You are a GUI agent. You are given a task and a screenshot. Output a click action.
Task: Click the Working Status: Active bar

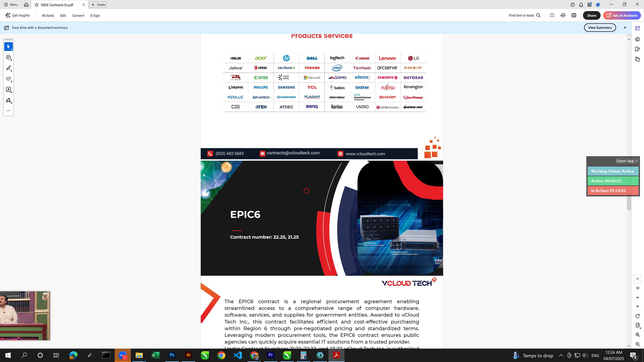coord(613,171)
